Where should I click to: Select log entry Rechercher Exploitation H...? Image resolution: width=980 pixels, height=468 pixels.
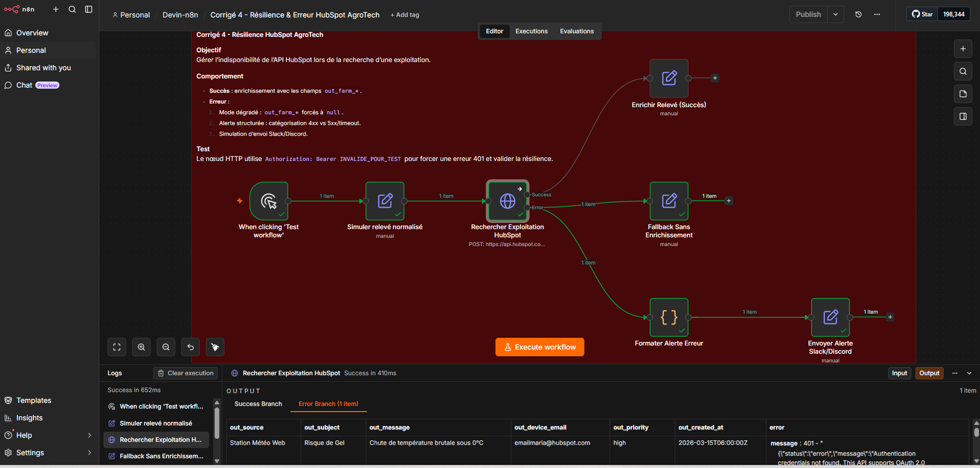click(156, 440)
